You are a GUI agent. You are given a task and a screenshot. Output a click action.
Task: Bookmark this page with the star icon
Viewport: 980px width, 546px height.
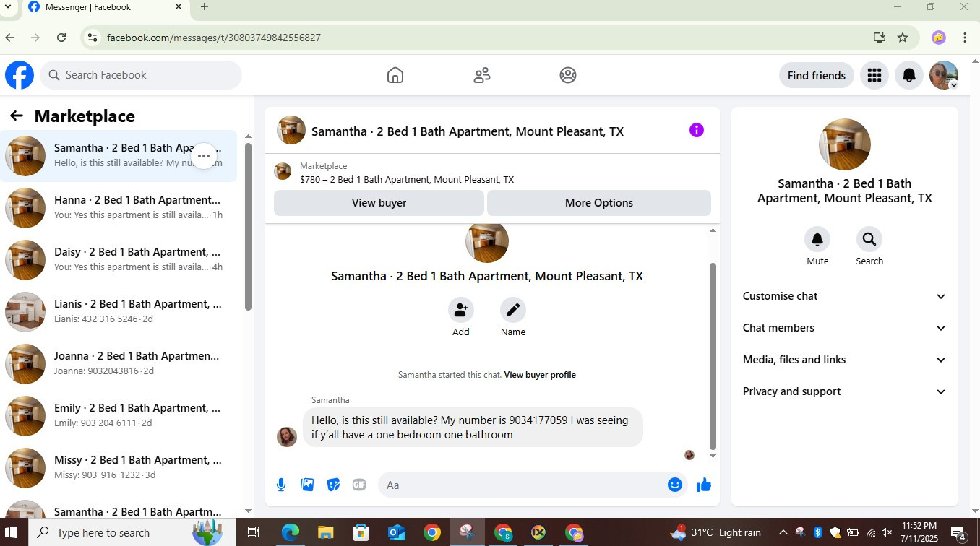coord(903,38)
